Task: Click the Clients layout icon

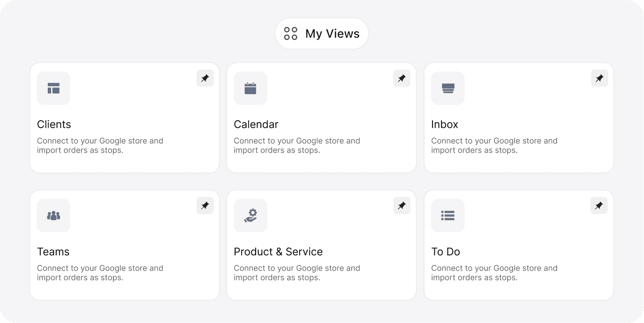Action: tap(53, 88)
